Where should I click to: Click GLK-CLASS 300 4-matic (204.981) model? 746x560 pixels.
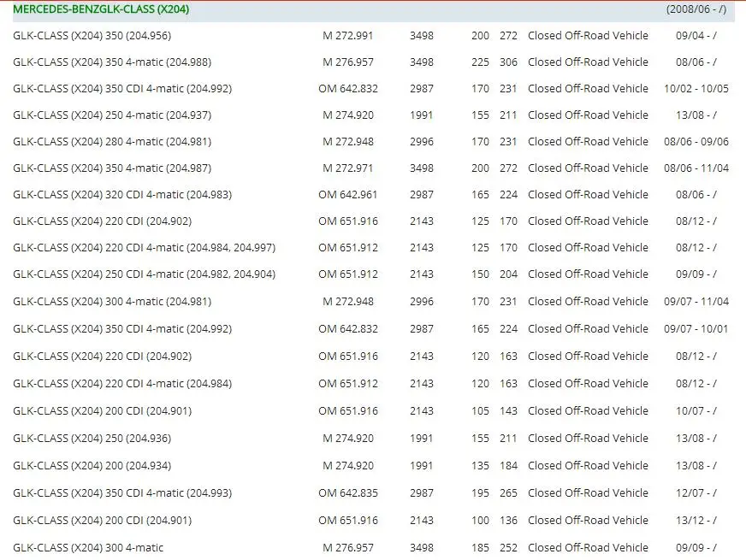(112, 302)
